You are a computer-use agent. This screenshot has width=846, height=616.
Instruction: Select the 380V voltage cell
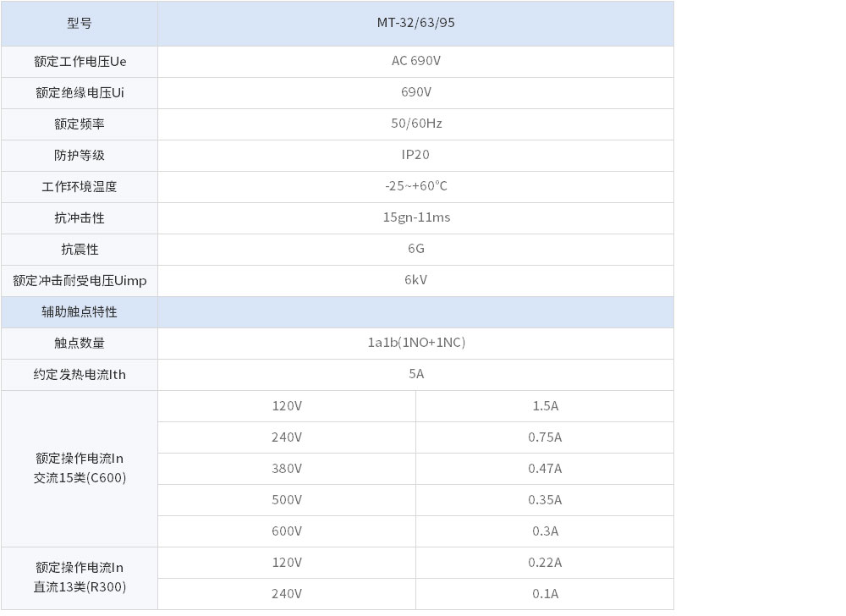tap(287, 468)
